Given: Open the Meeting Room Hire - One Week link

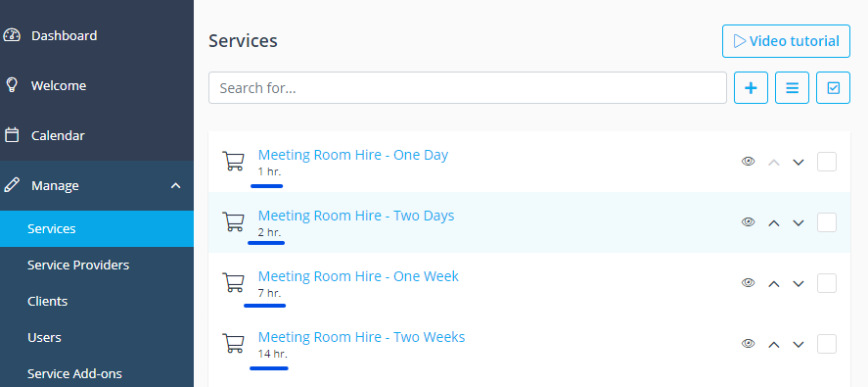Looking at the screenshot, I should tap(358, 275).
